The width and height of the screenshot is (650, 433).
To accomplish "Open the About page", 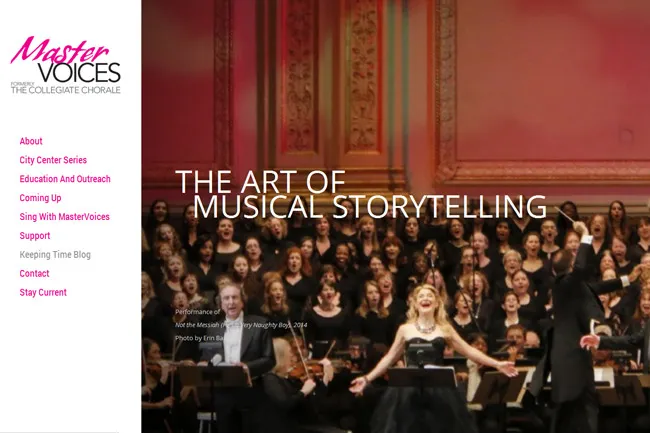I will 31,141.
